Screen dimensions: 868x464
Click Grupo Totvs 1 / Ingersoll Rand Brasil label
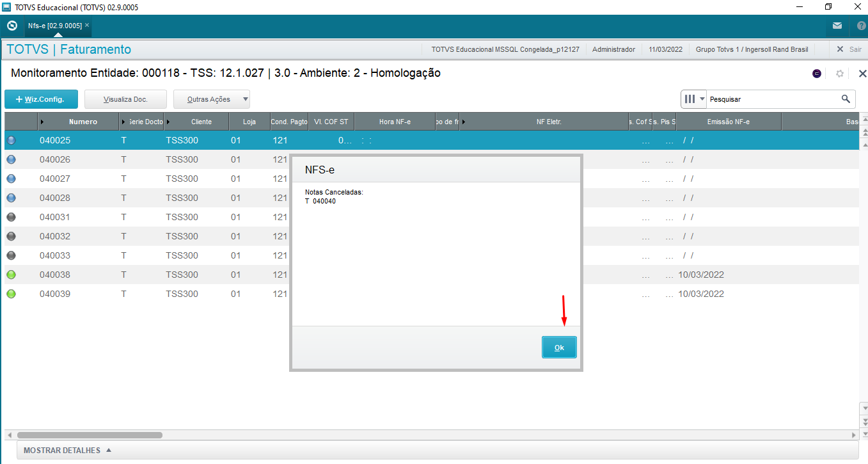(752, 49)
